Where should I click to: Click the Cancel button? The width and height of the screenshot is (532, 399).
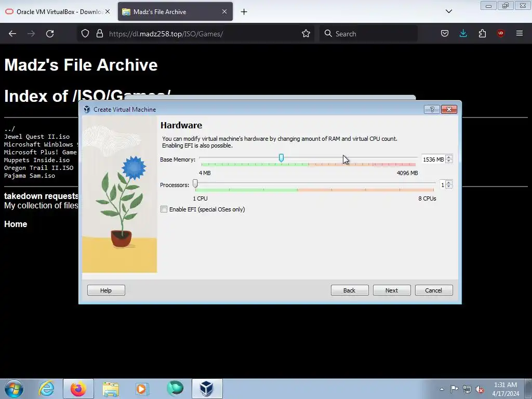click(434, 290)
